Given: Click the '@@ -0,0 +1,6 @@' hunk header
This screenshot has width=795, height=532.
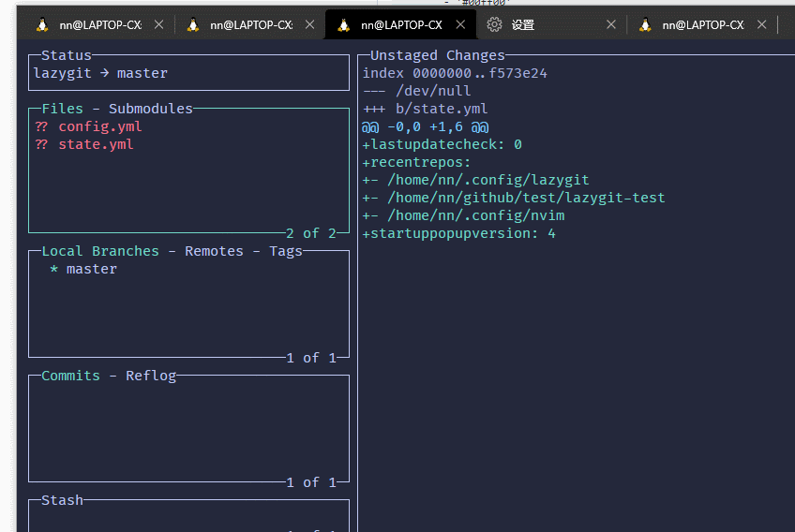Looking at the screenshot, I should click(x=425, y=126).
